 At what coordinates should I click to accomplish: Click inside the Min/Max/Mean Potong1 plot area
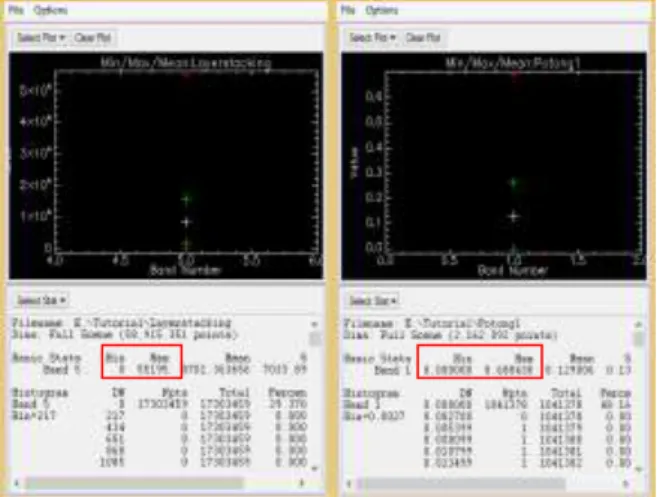click(x=514, y=163)
